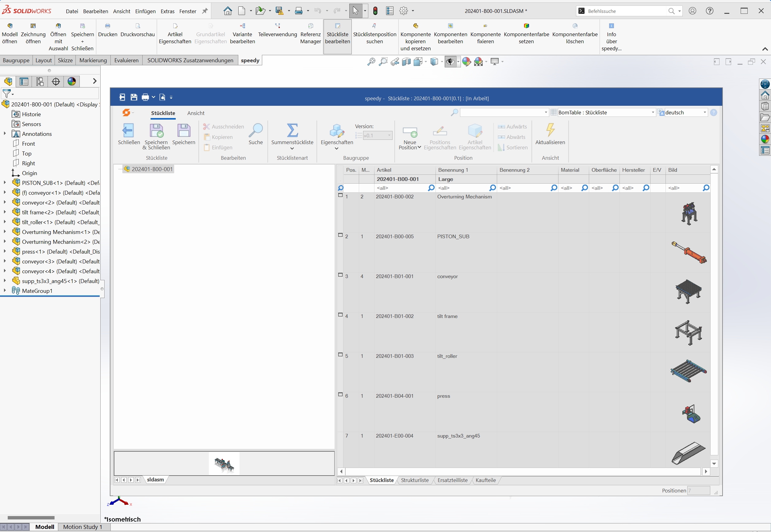Open the deutsch language dropdown

(x=705, y=113)
